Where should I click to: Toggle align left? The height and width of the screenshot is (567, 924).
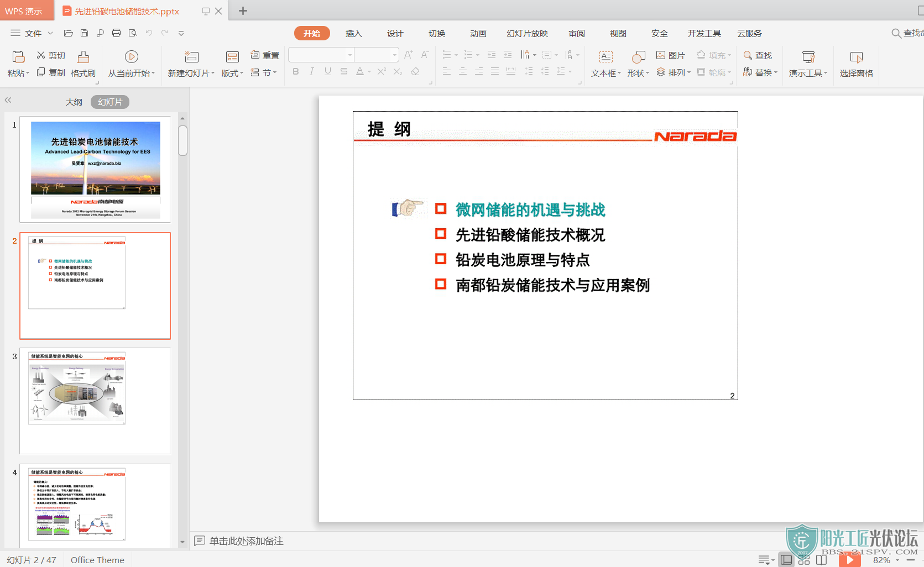pos(447,71)
